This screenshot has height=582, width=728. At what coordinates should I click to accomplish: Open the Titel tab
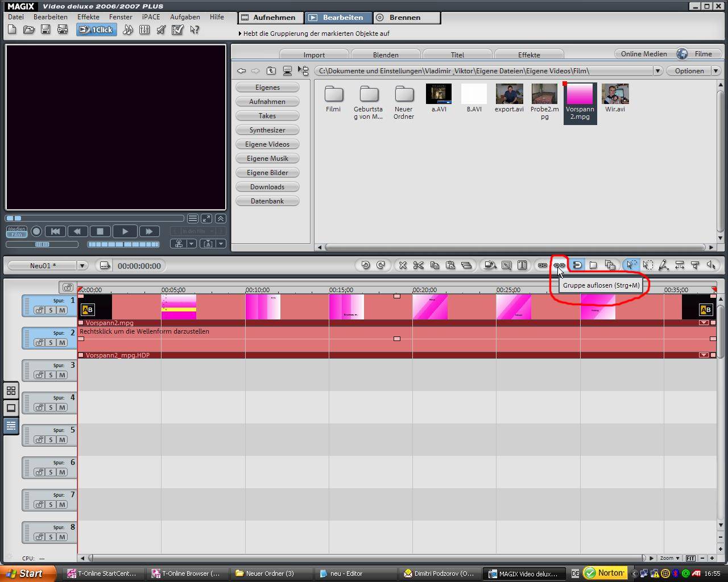(x=457, y=55)
